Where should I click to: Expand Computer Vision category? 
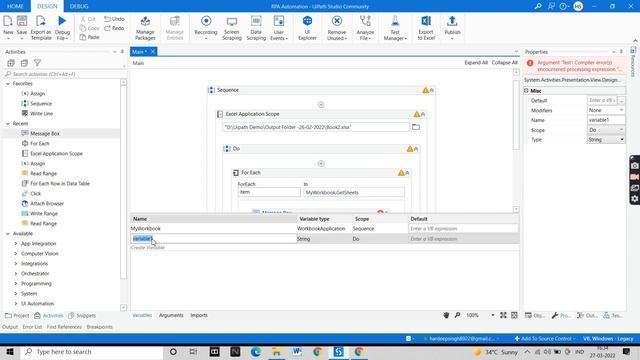(x=16, y=254)
